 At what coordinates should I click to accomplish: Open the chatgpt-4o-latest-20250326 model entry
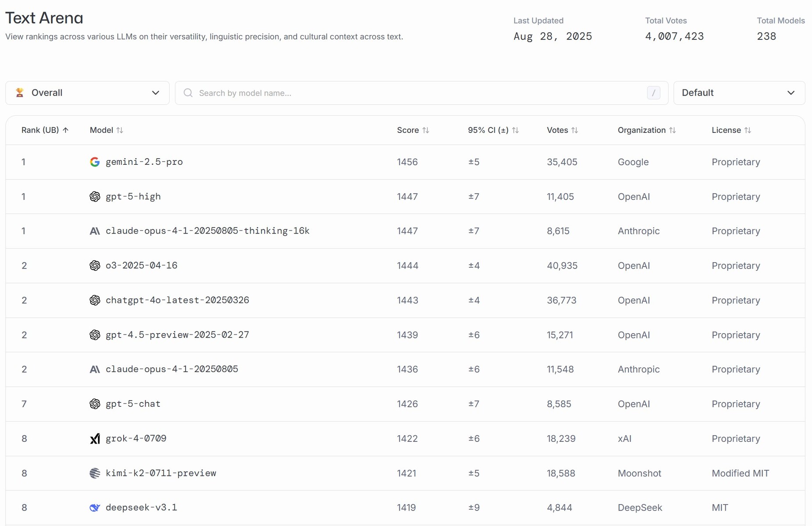pyautogui.click(x=177, y=300)
